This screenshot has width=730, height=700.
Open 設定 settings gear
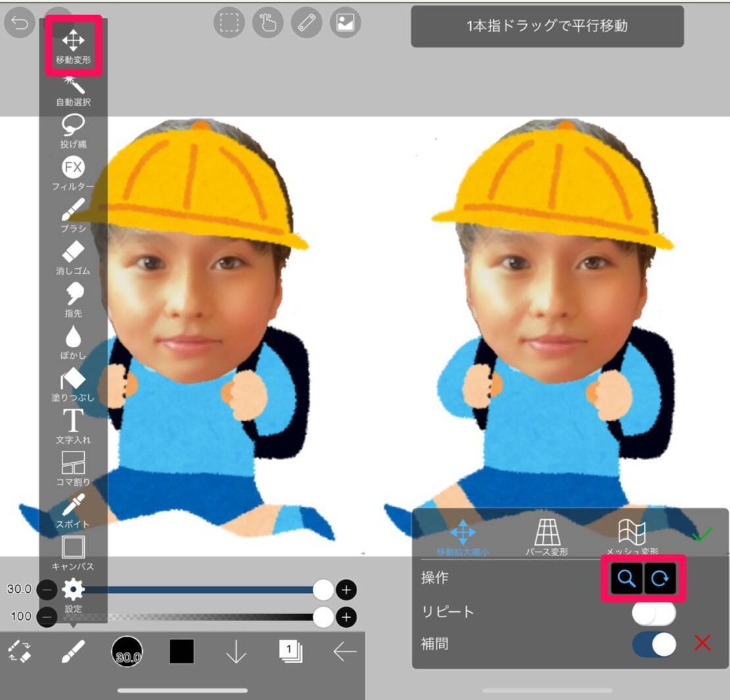(x=73, y=595)
